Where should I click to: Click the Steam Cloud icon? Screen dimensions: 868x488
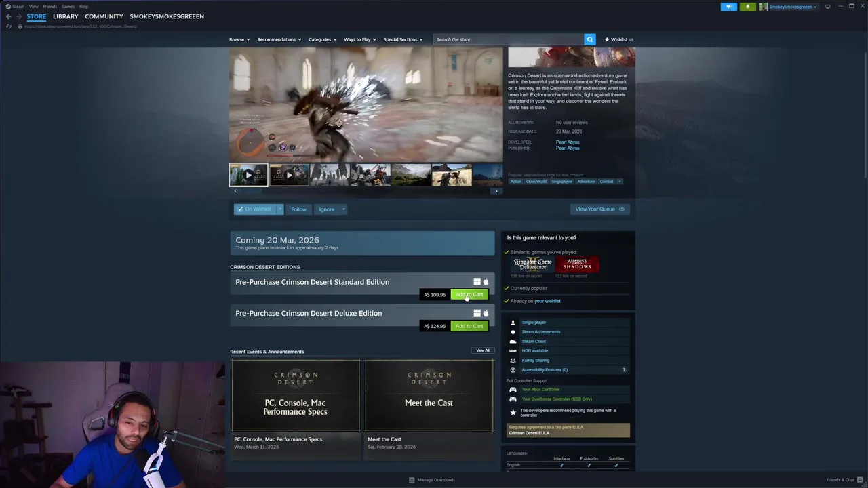(x=513, y=342)
